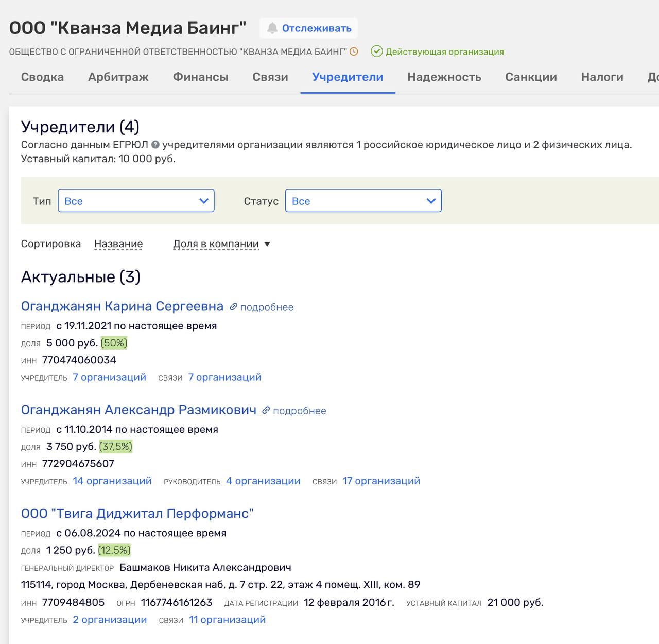Click the question mark icon near ЕГРЮЛ
The width and height of the screenshot is (659, 644).
point(155,145)
